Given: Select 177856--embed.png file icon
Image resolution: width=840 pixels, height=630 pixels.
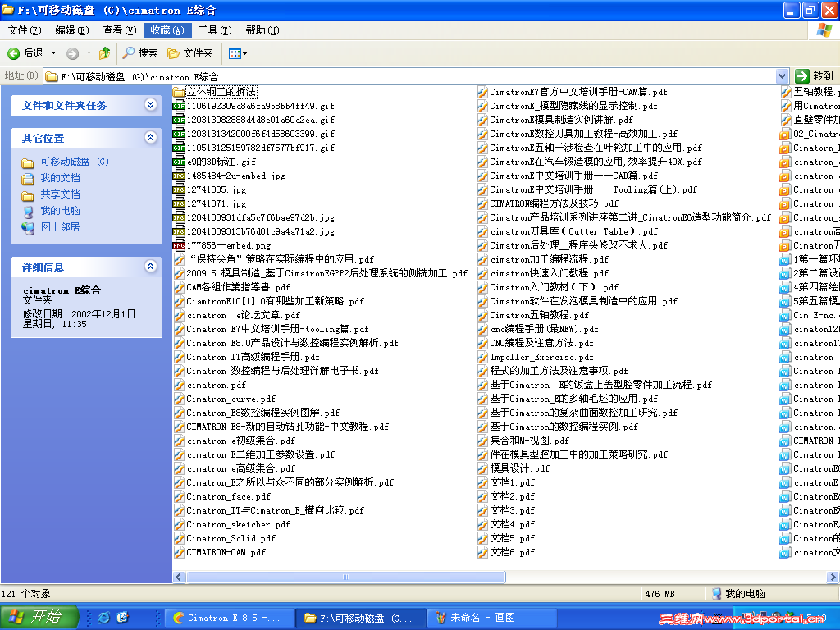Looking at the screenshot, I should coord(178,245).
